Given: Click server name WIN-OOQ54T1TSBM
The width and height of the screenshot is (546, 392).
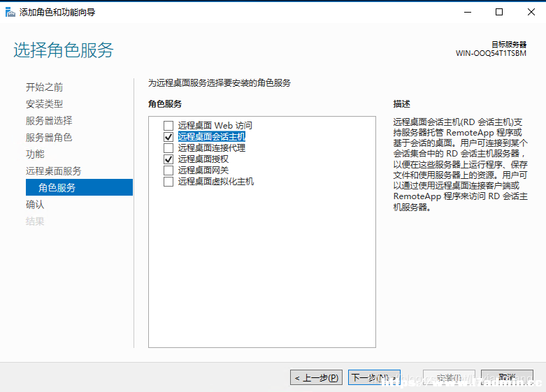Looking at the screenshot, I should tap(491, 53).
